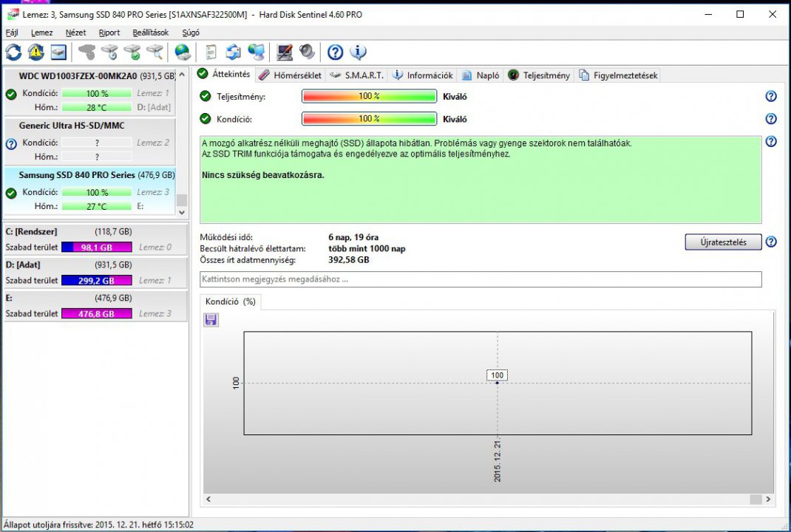Viewport: 791px width, 532px height.
Task: Open the Lemez menu
Action: 41,33
